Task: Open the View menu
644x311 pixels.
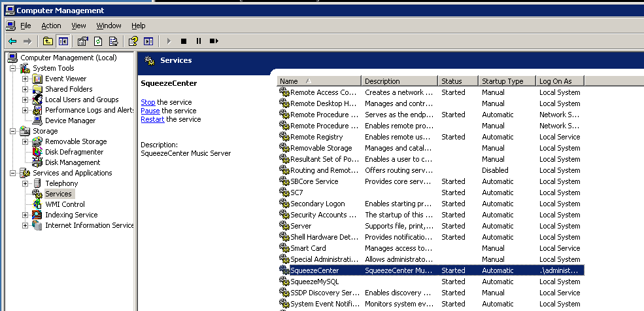Action: pyautogui.click(x=78, y=26)
